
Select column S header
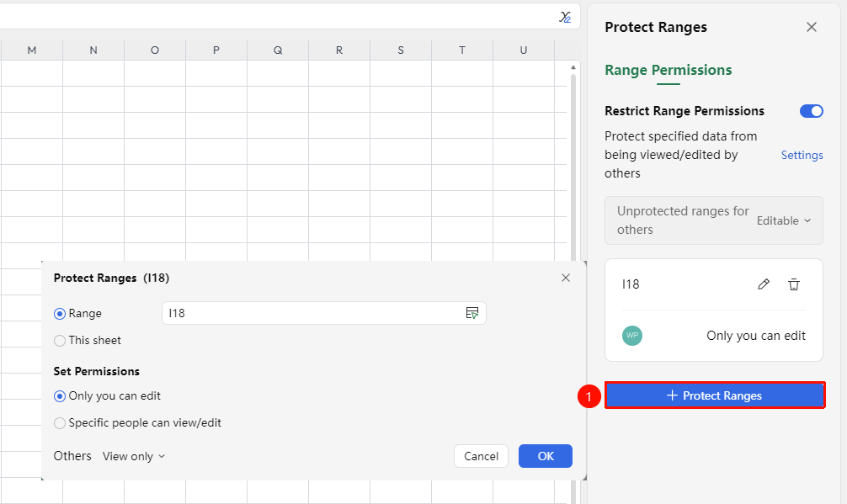(x=401, y=50)
